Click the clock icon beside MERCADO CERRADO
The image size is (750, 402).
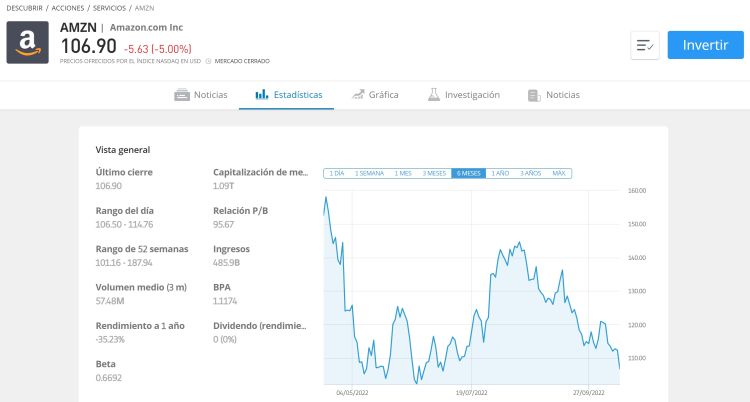point(208,61)
